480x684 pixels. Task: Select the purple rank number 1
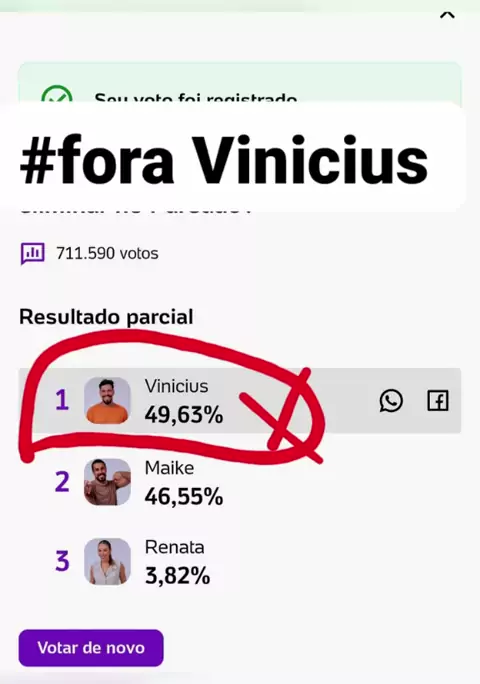pos(62,400)
